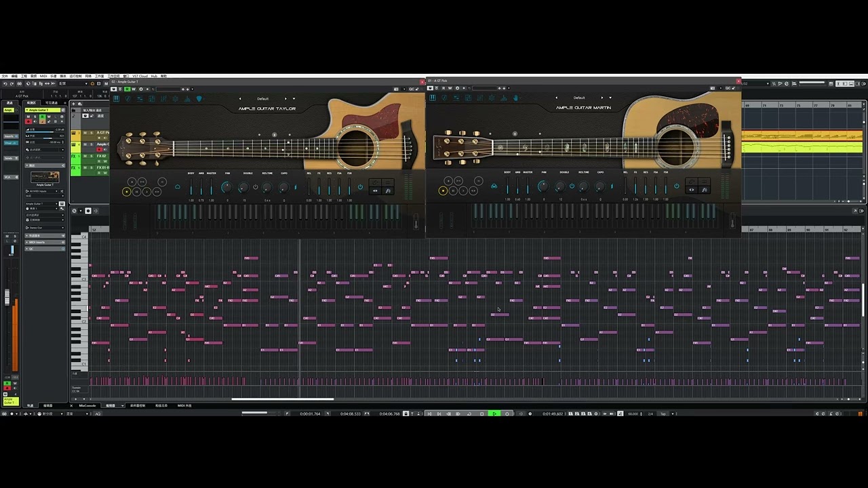Switch to the 采样器控制 lower zone tab
Image resolution: width=868 pixels, height=488 pixels.
pyautogui.click(x=138, y=405)
